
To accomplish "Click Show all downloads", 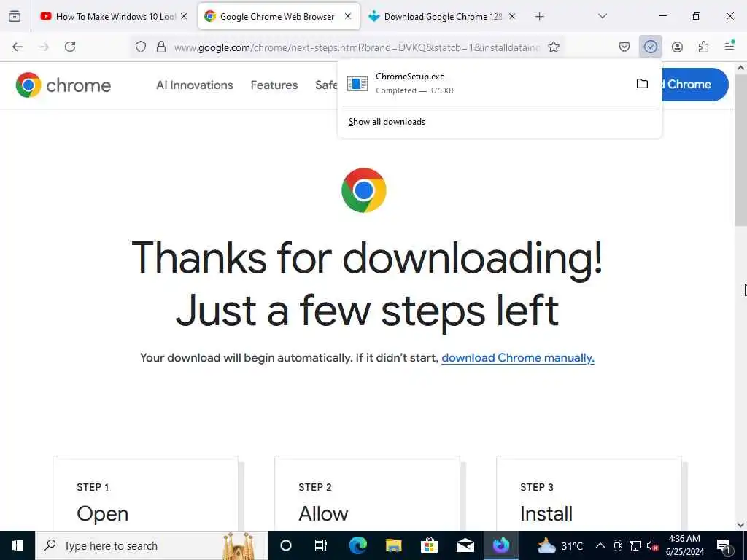I will pyautogui.click(x=387, y=122).
